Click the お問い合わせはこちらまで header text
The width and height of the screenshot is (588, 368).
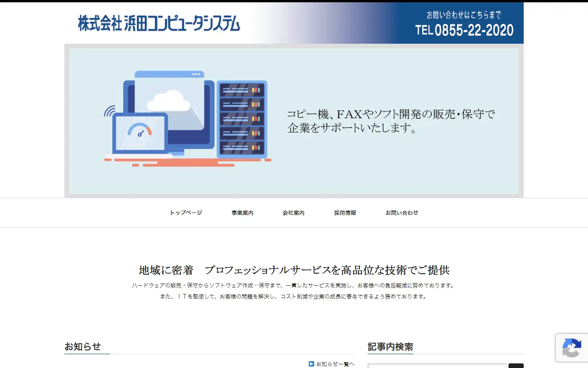click(464, 15)
